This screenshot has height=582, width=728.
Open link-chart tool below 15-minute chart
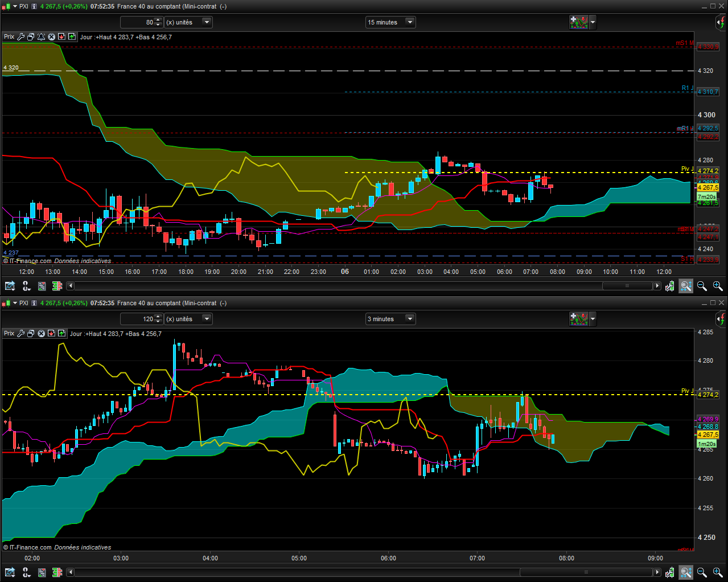point(26,286)
